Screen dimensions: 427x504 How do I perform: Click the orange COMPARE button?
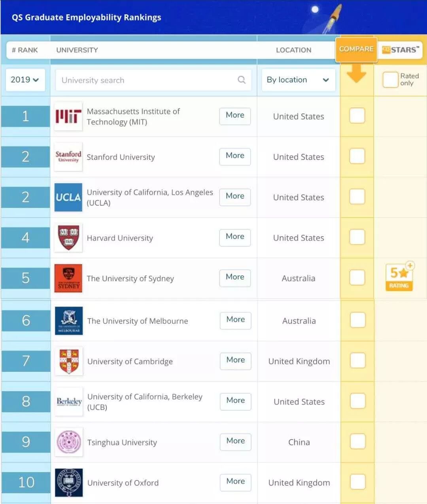356,49
